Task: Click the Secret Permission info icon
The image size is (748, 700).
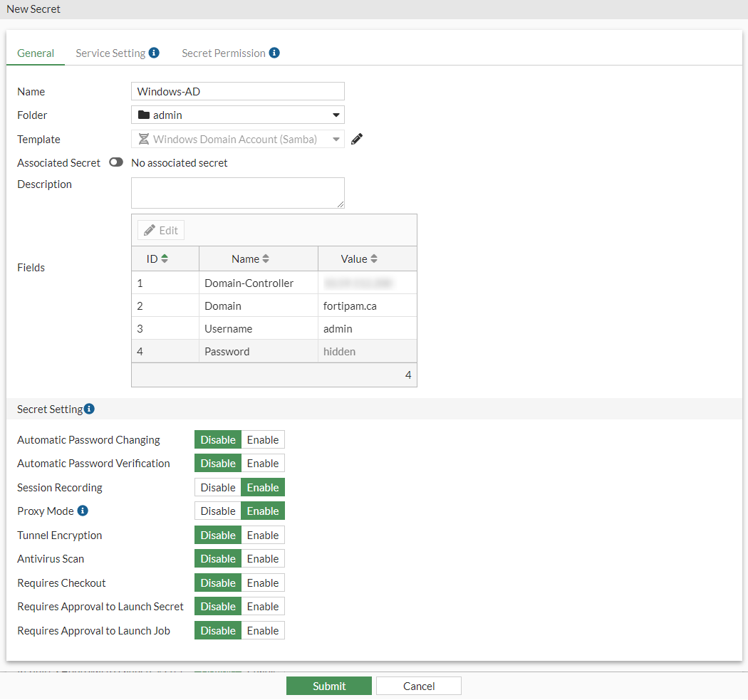Action: click(x=276, y=53)
